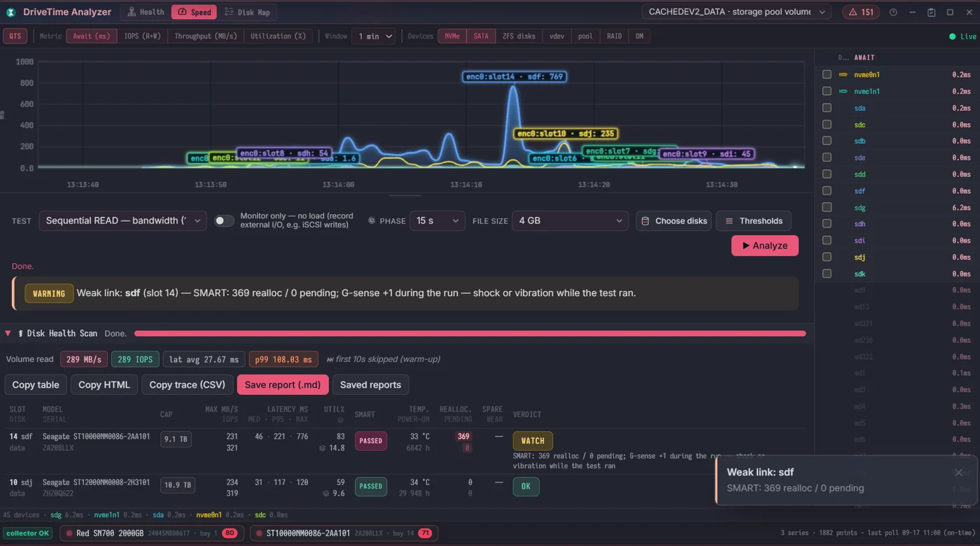
Task: Toggle the vdev device filter
Action: pos(556,36)
